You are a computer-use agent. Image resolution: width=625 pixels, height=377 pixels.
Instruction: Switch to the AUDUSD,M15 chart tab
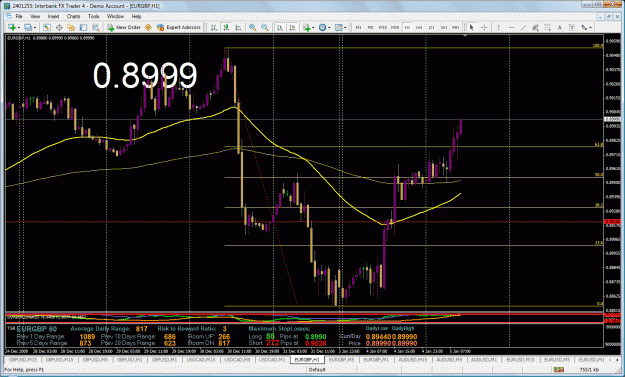[413, 359]
